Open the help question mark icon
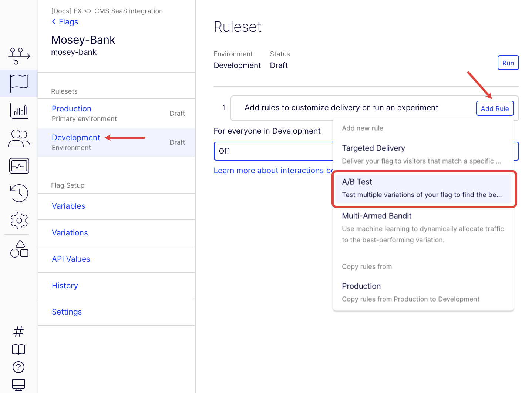 [18, 367]
